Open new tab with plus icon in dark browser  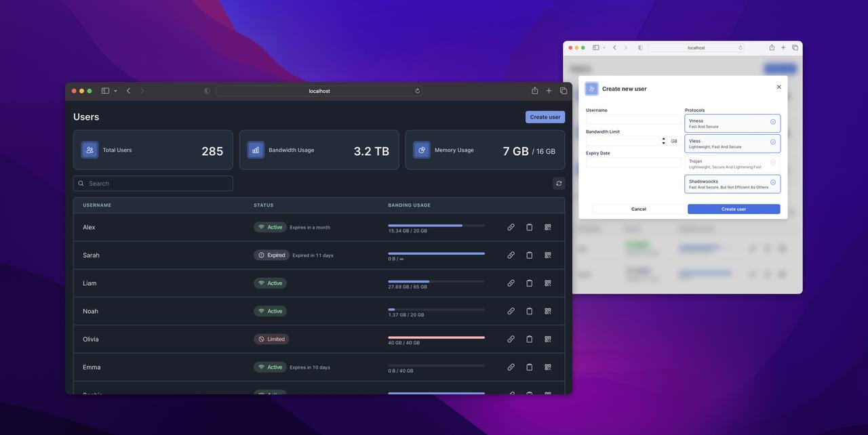click(x=549, y=91)
